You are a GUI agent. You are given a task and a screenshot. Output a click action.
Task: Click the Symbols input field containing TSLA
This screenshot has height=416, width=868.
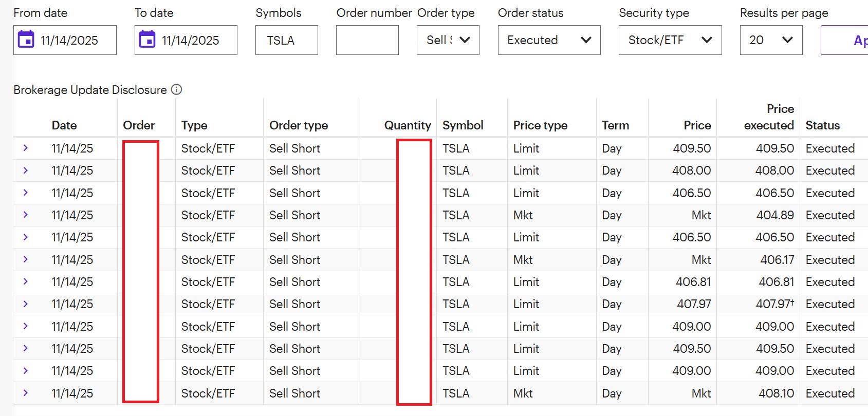(286, 40)
